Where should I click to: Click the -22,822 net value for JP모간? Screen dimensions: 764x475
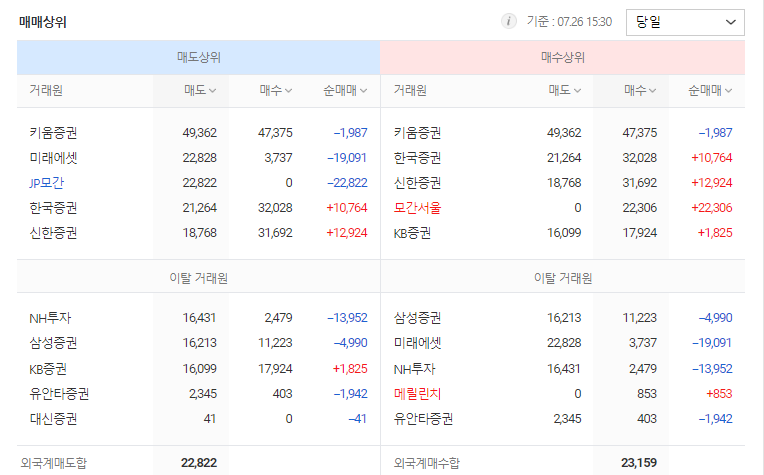click(347, 183)
